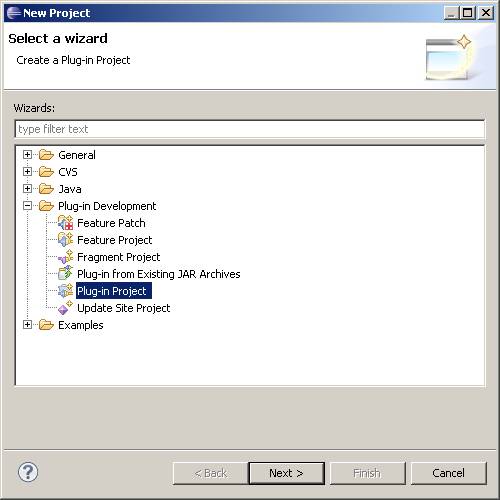Focus the type filter text field
The image size is (500, 500).
coord(250,129)
